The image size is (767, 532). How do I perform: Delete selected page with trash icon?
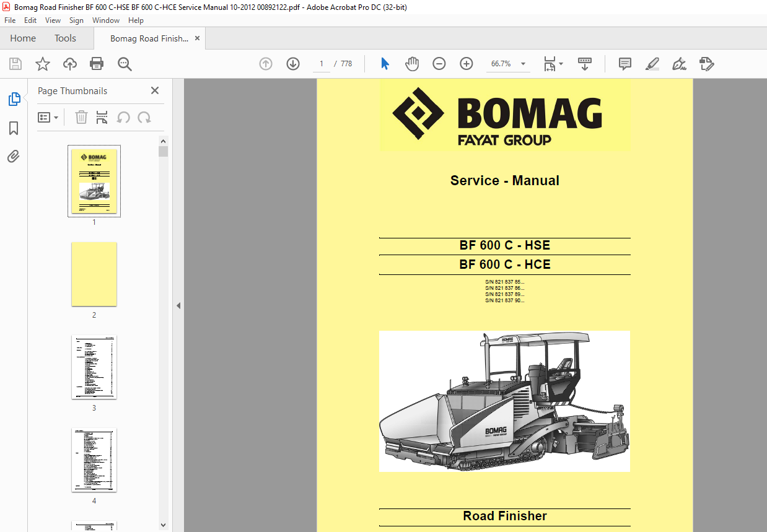(x=81, y=117)
